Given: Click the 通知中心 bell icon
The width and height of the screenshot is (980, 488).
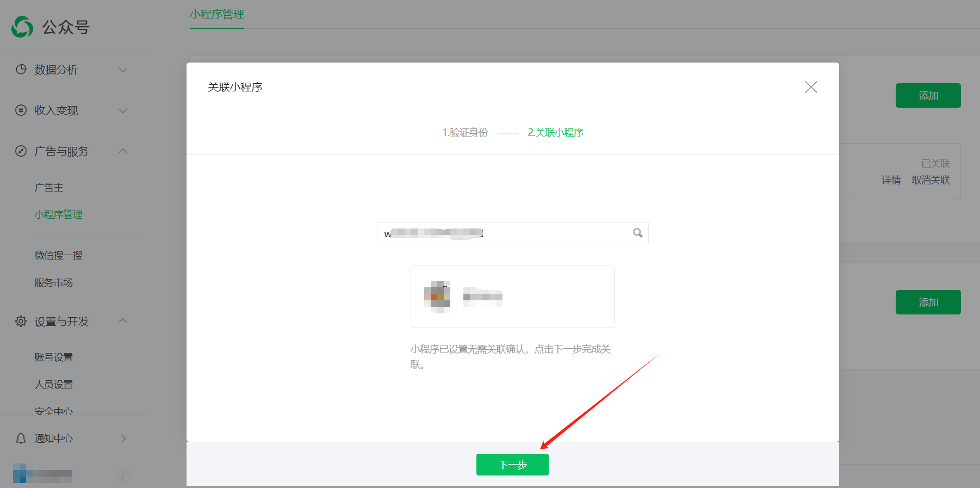Looking at the screenshot, I should pyautogui.click(x=21, y=438).
